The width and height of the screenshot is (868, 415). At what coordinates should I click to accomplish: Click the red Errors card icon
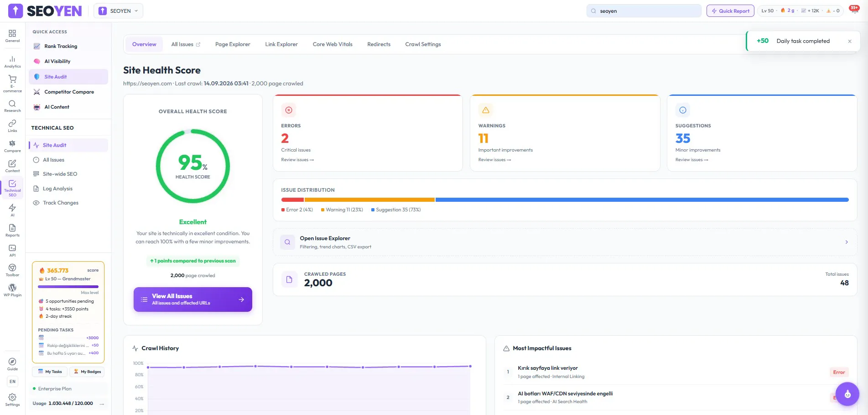point(289,110)
